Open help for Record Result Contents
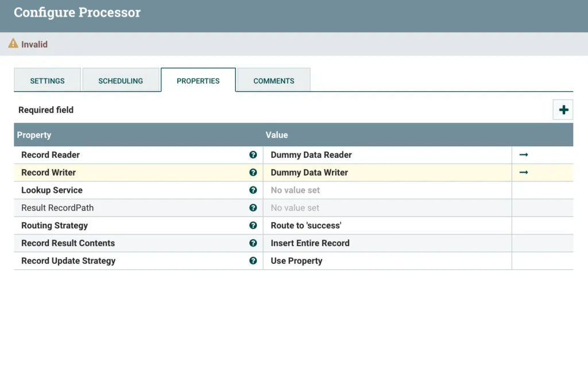 point(253,243)
